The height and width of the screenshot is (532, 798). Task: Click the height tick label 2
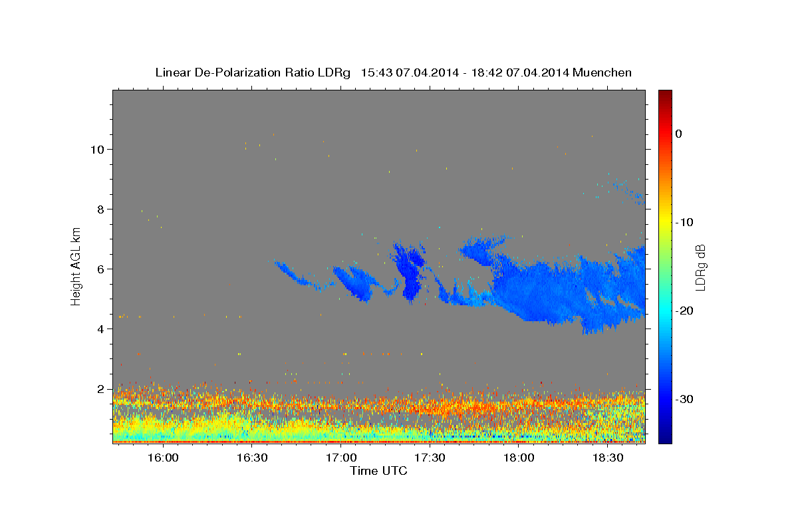point(101,388)
